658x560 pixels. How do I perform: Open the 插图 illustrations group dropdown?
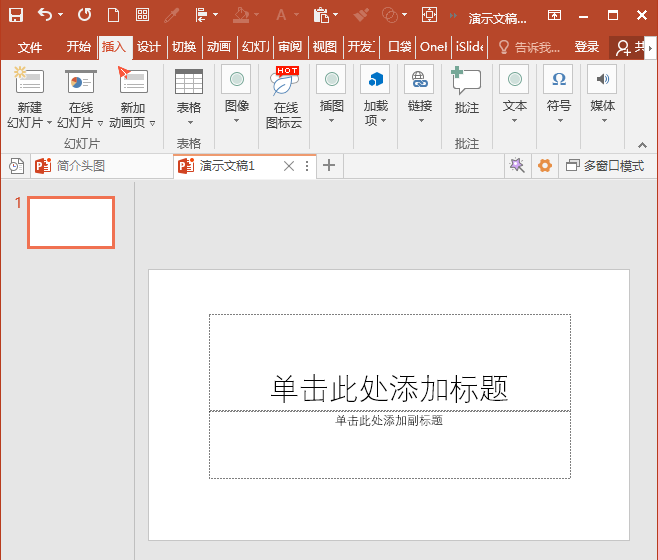[332, 95]
